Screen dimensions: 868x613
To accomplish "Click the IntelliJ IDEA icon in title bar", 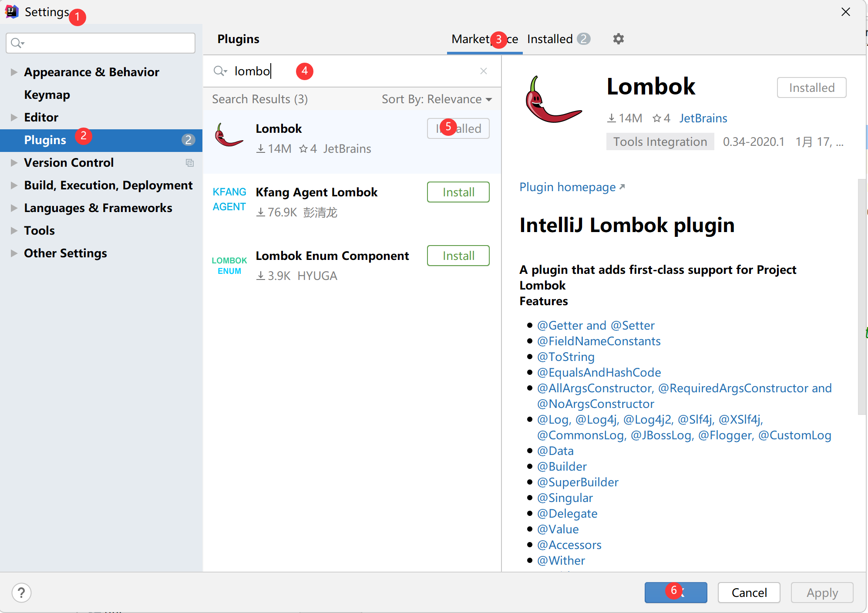I will (12, 12).
